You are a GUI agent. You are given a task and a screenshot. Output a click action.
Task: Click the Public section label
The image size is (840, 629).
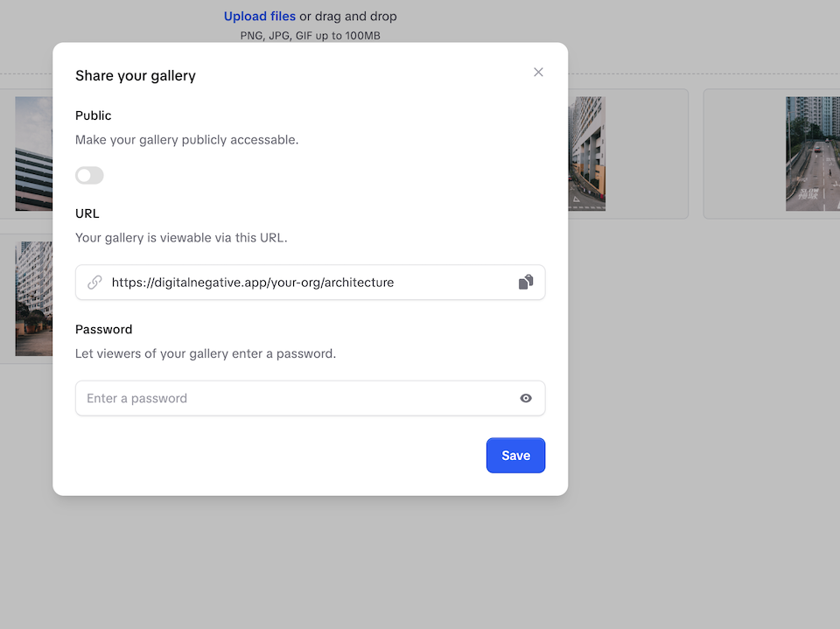tap(94, 115)
